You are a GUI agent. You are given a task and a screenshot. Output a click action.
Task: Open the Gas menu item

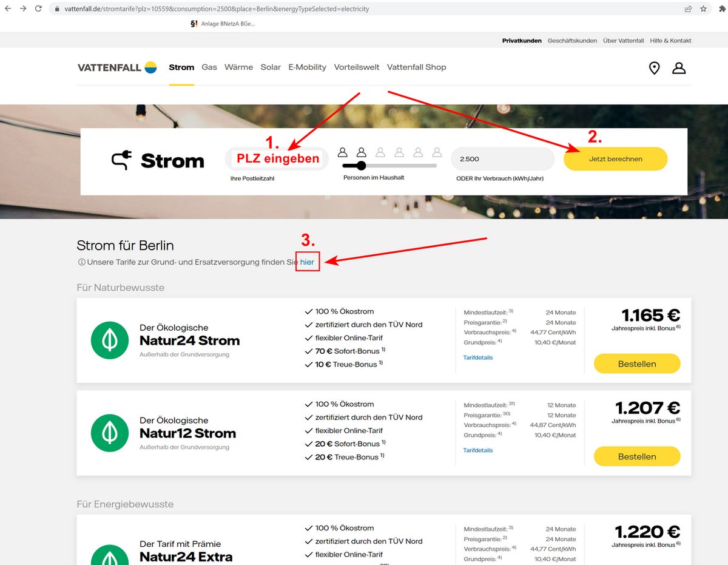click(x=209, y=67)
